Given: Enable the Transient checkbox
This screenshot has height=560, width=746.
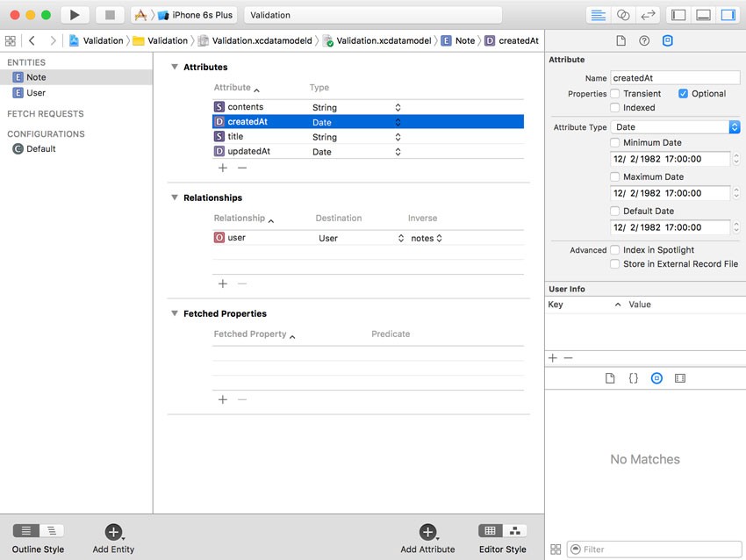Looking at the screenshot, I should tap(614, 94).
